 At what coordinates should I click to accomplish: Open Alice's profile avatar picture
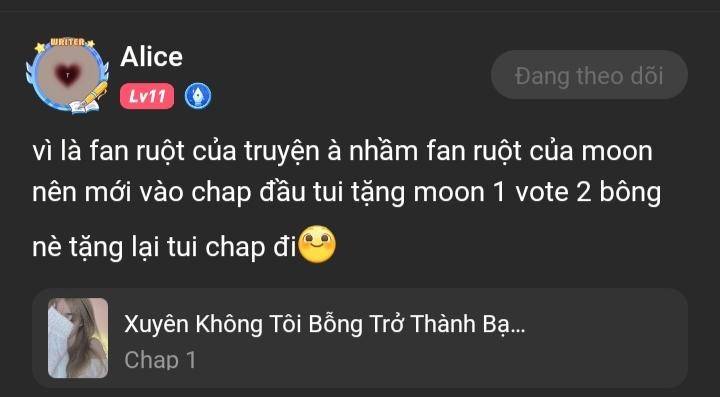coord(68,75)
